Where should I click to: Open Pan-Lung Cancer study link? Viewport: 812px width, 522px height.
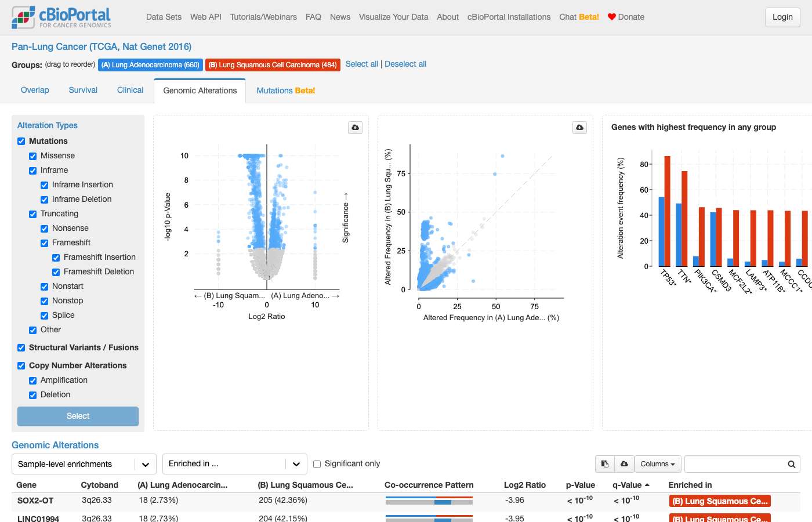pyautogui.click(x=101, y=47)
